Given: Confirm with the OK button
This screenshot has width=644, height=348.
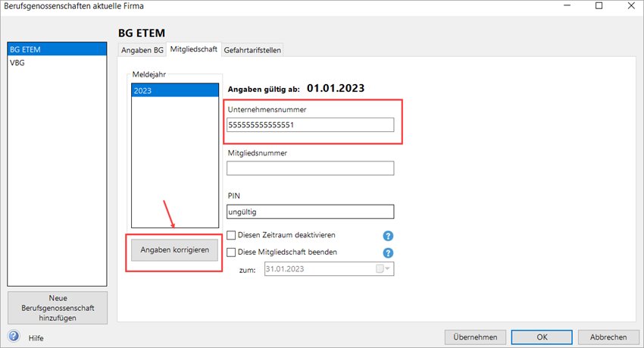Looking at the screenshot, I should (x=542, y=337).
